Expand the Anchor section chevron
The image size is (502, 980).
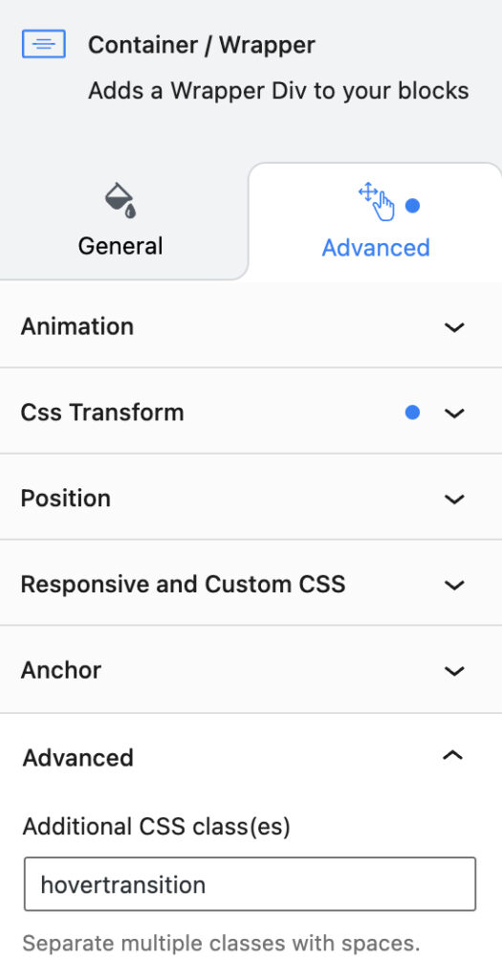pyautogui.click(x=454, y=671)
